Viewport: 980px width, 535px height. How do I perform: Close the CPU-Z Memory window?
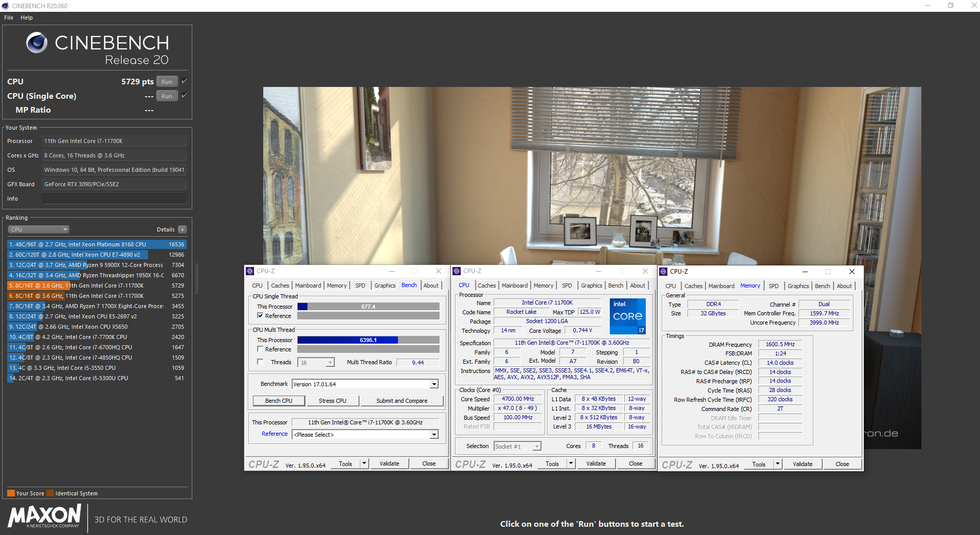tap(852, 272)
